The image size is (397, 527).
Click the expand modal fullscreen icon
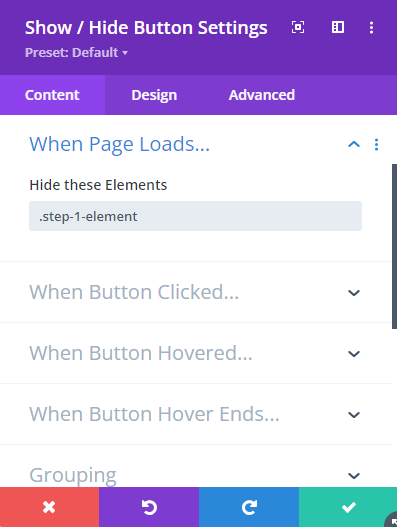(x=298, y=27)
